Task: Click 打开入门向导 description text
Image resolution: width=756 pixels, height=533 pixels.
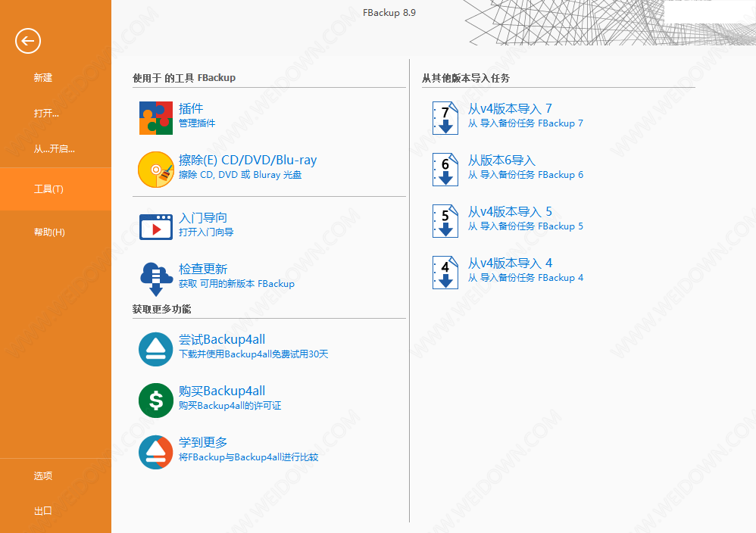Action: 206,232
